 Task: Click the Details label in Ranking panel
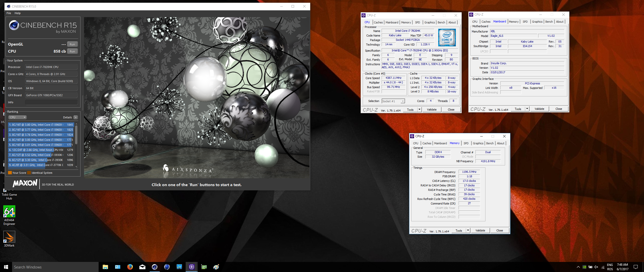[67, 117]
